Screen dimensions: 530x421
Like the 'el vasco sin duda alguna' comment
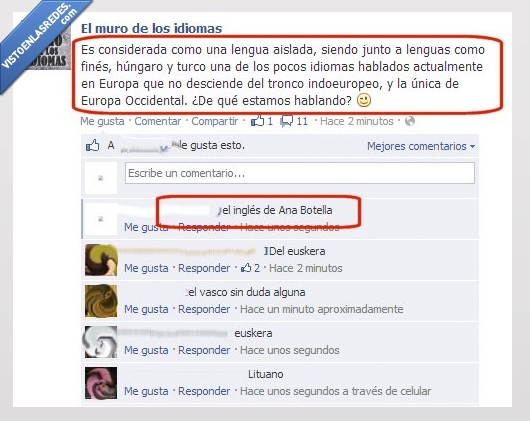(146, 309)
